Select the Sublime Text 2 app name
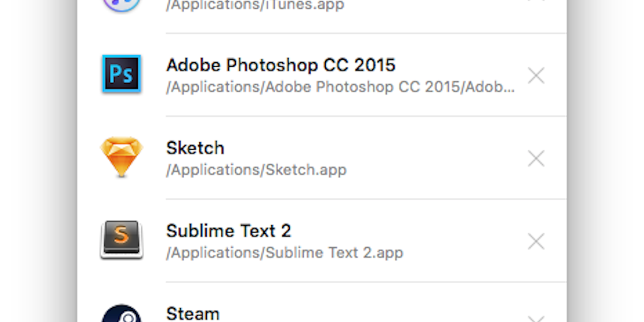The image size is (644, 322). 228,231
